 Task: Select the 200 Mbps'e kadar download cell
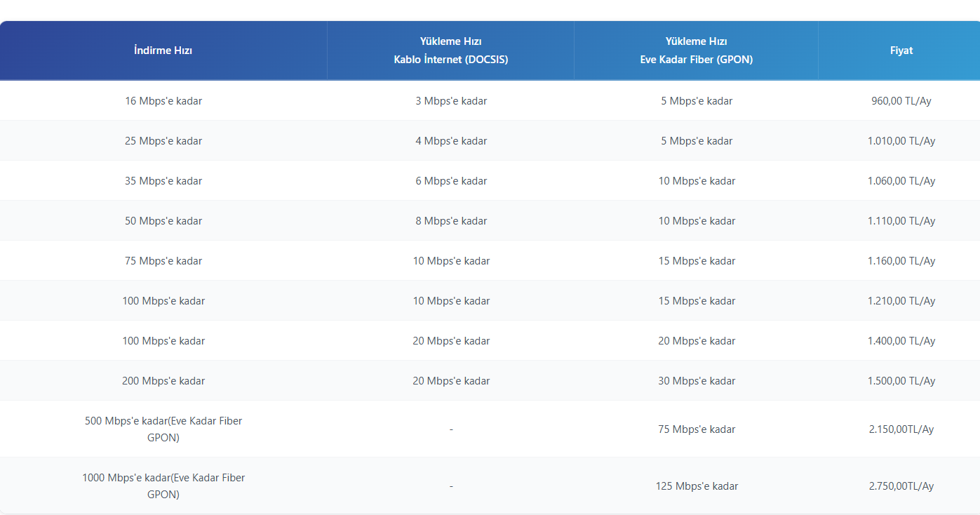coord(163,381)
